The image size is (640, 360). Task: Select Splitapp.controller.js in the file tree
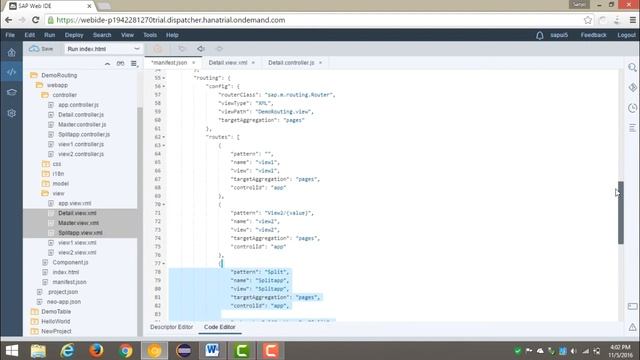pyautogui.click(x=84, y=134)
